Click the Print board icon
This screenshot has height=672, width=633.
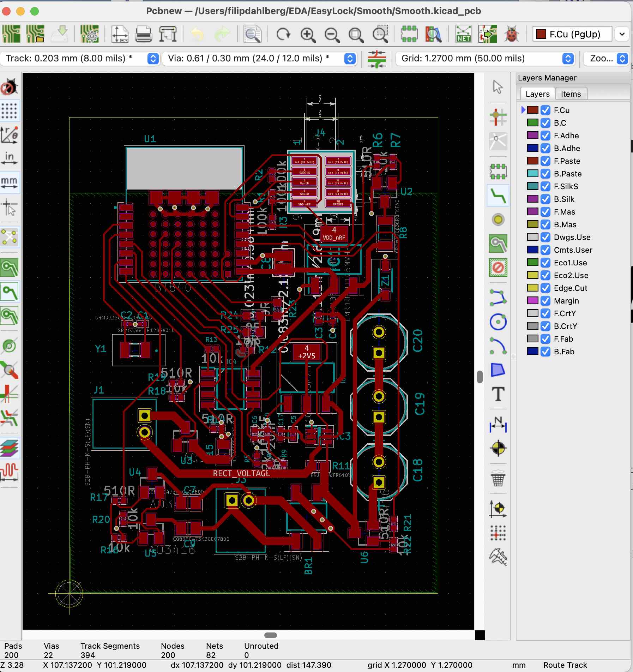click(x=143, y=34)
